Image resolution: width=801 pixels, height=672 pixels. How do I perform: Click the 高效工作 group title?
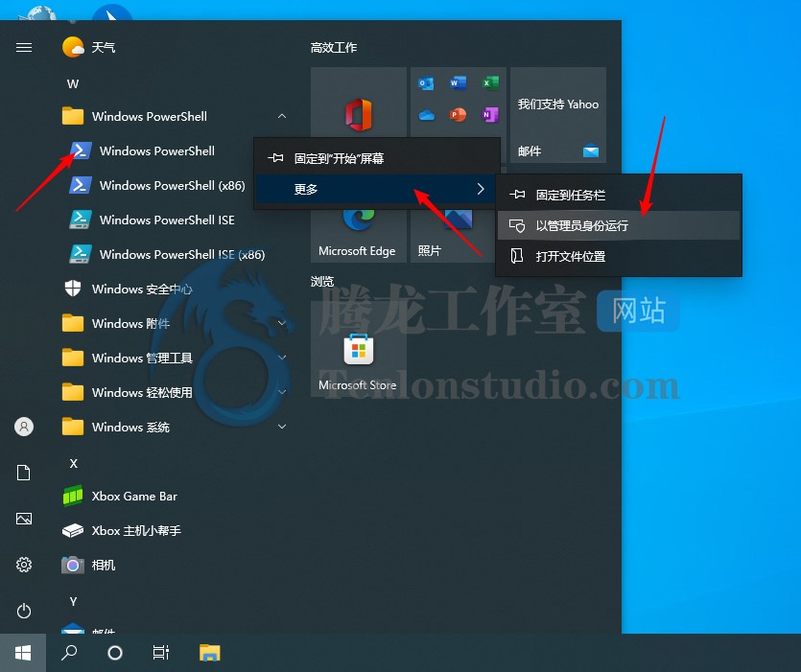(334, 48)
